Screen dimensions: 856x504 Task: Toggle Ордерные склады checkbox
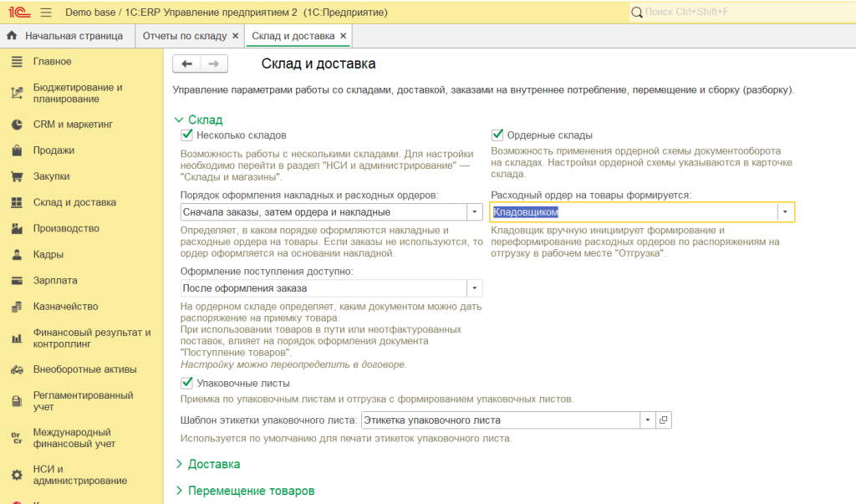click(x=497, y=135)
